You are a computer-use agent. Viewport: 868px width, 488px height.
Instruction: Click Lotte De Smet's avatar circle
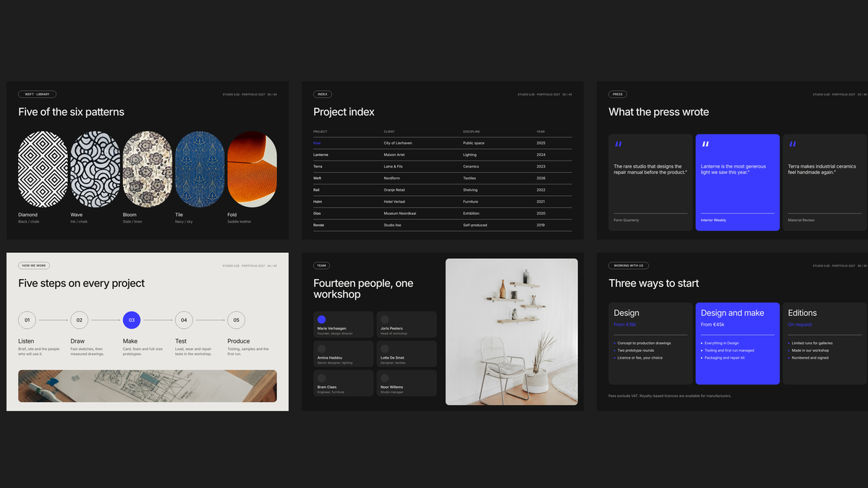point(385,348)
